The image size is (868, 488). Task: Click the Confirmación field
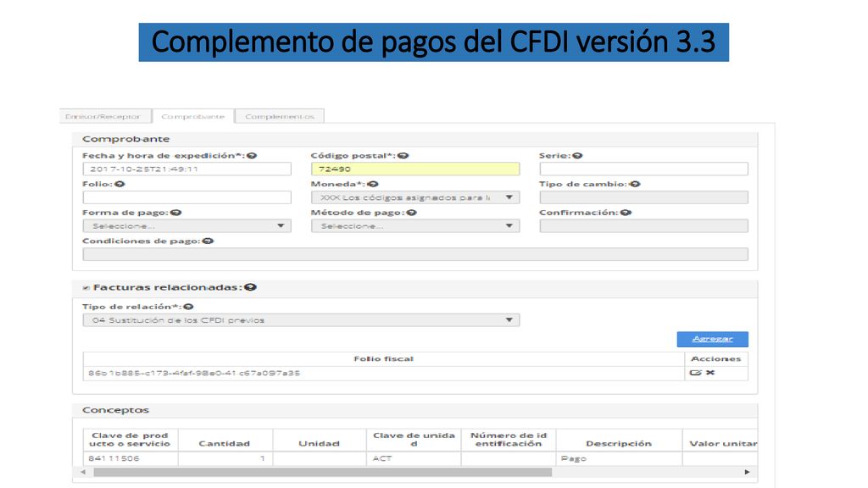(x=644, y=225)
